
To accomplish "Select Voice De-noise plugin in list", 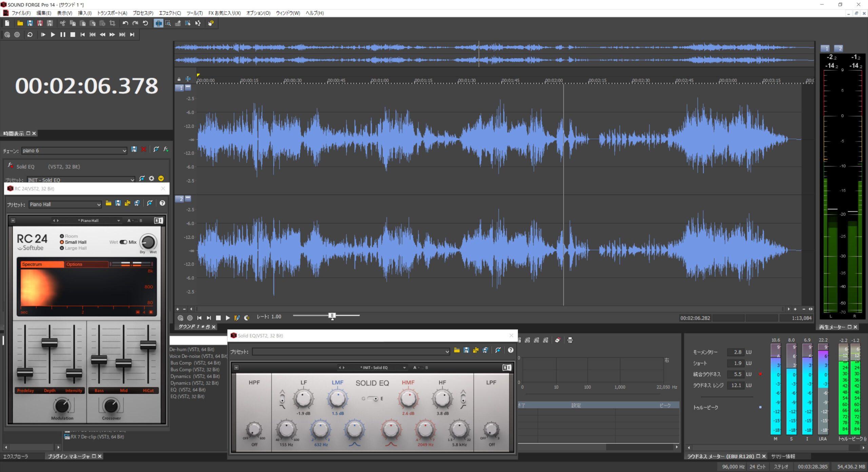I will 198,356.
